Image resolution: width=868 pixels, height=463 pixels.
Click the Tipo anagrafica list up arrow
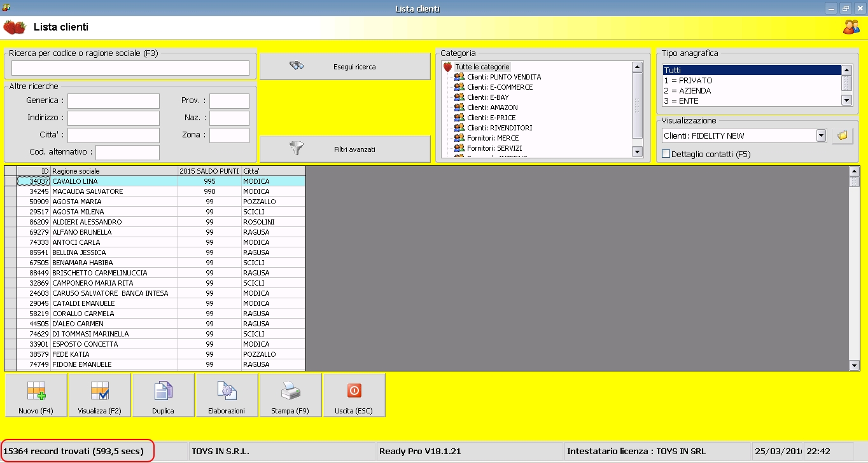(846, 71)
